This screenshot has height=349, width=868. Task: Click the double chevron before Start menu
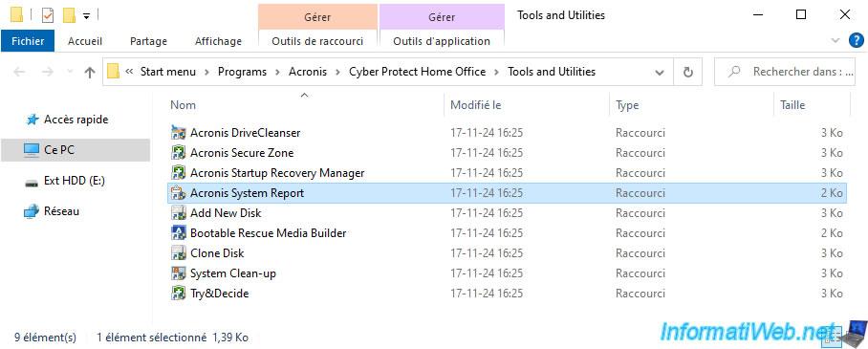(130, 72)
